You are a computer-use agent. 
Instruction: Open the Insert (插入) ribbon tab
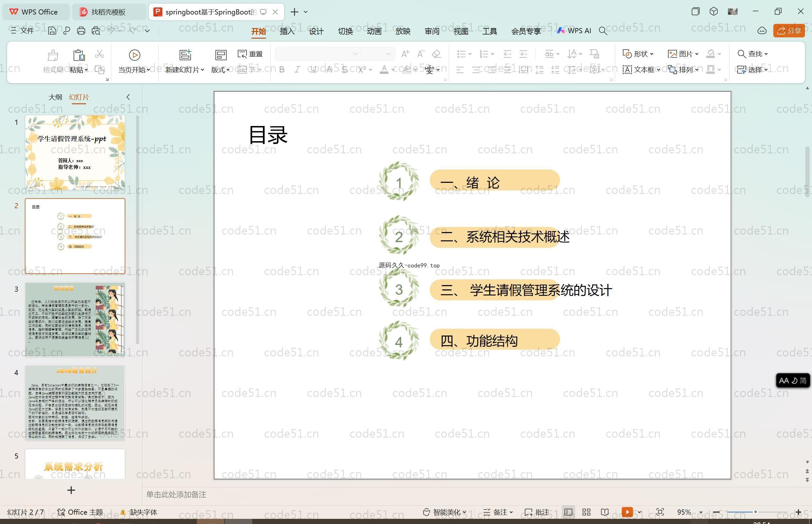click(287, 31)
